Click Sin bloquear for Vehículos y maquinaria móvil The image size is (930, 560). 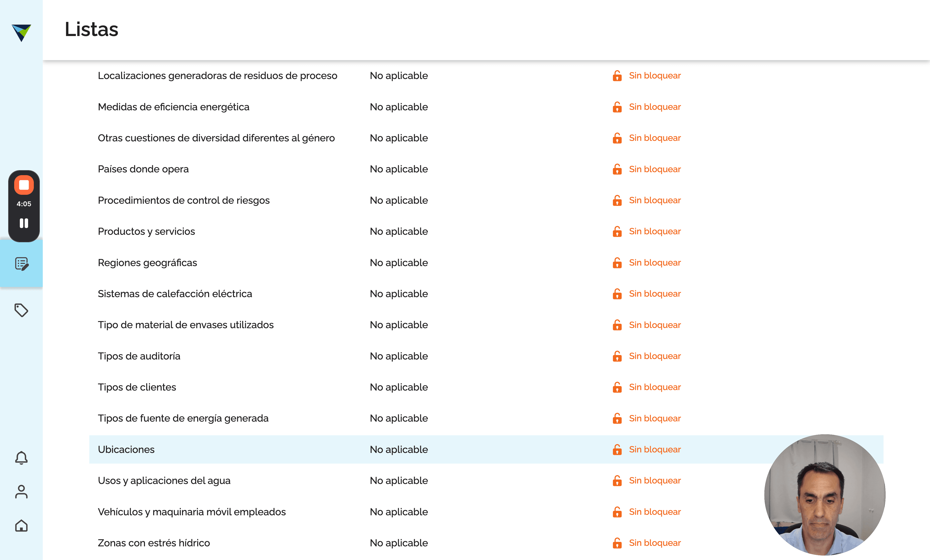pos(654,512)
